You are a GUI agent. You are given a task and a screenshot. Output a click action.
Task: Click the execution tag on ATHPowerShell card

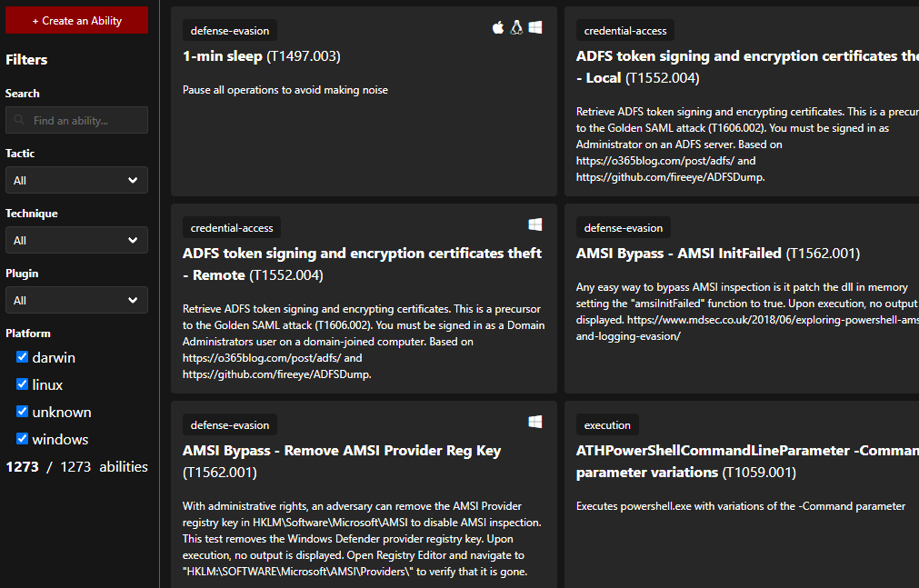point(607,425)
